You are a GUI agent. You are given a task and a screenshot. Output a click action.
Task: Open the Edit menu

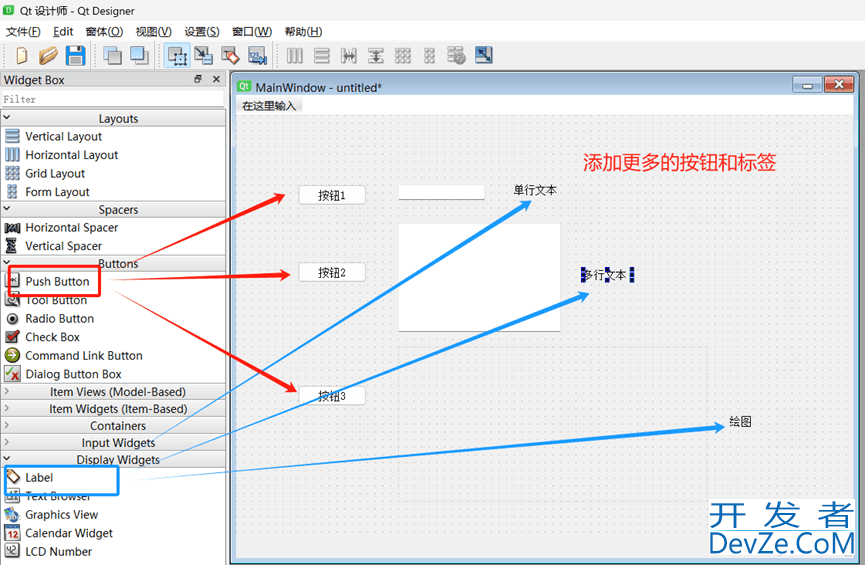pyautogui.click(x=63, y=31)
